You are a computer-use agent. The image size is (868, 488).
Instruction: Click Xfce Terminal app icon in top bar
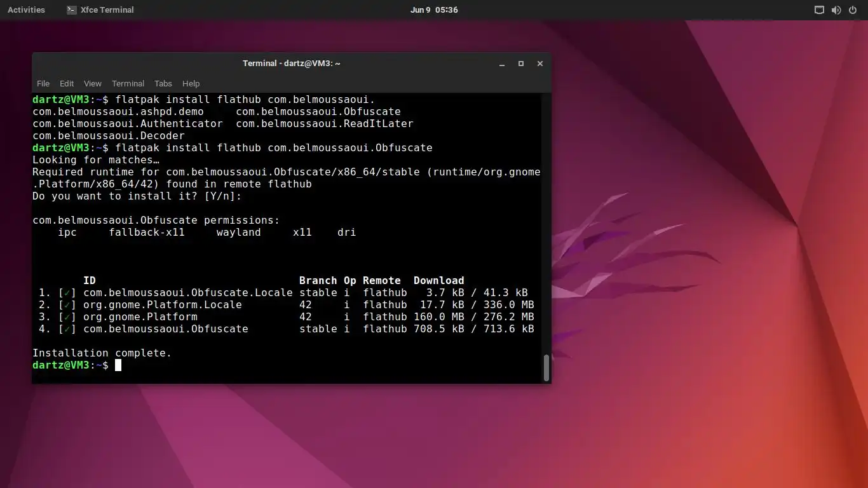[71, 10]
